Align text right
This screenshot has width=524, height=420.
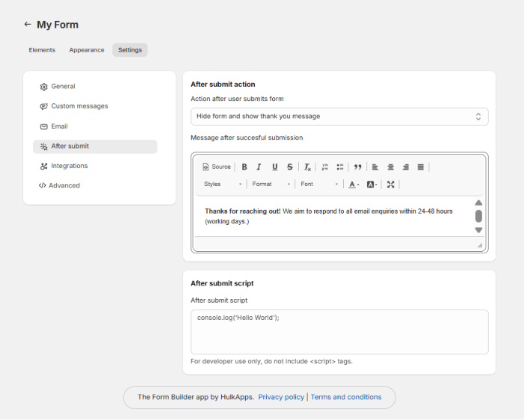(x=406, y=167)
